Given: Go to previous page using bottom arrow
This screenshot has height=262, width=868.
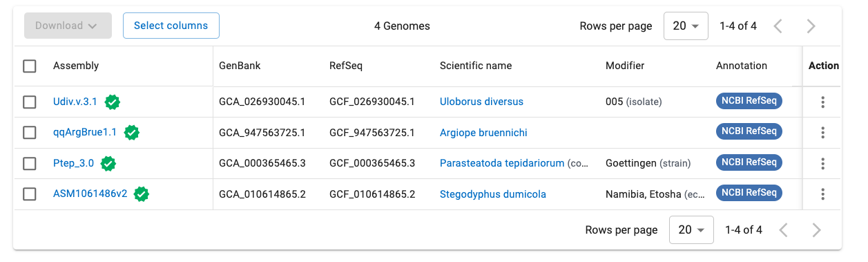Looking at the screenshot, I should click(x=784, y=230).
